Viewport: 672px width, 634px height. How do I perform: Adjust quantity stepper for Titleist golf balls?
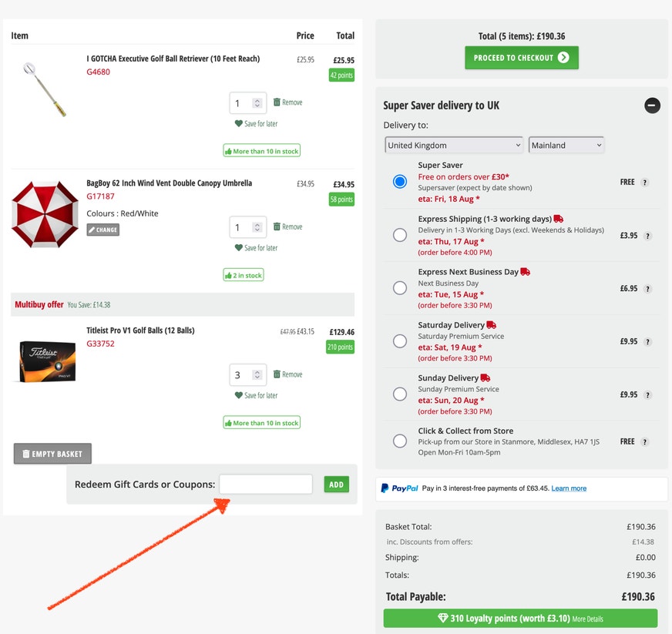[257, 375]
